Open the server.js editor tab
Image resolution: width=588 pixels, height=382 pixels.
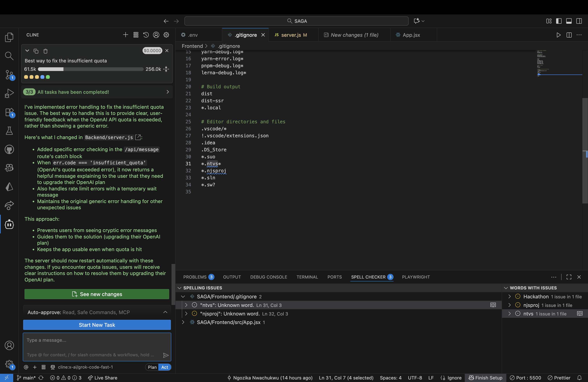[291, 35]
